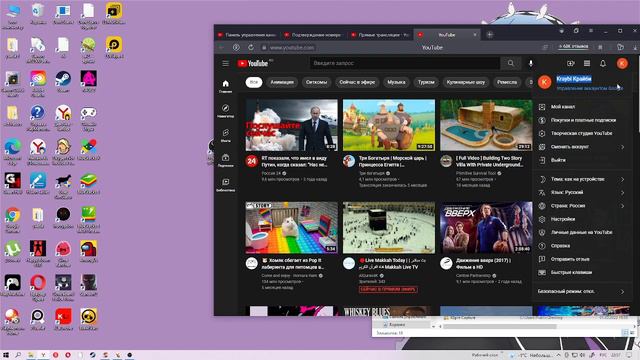Open Among Us desktop shortcut
640x360 pixels.
(89, 251)
